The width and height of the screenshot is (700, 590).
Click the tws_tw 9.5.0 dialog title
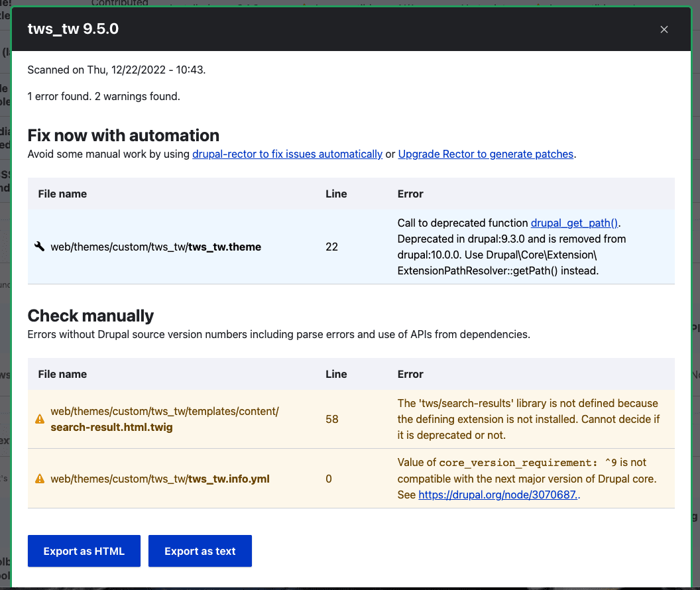pos(74,29)
